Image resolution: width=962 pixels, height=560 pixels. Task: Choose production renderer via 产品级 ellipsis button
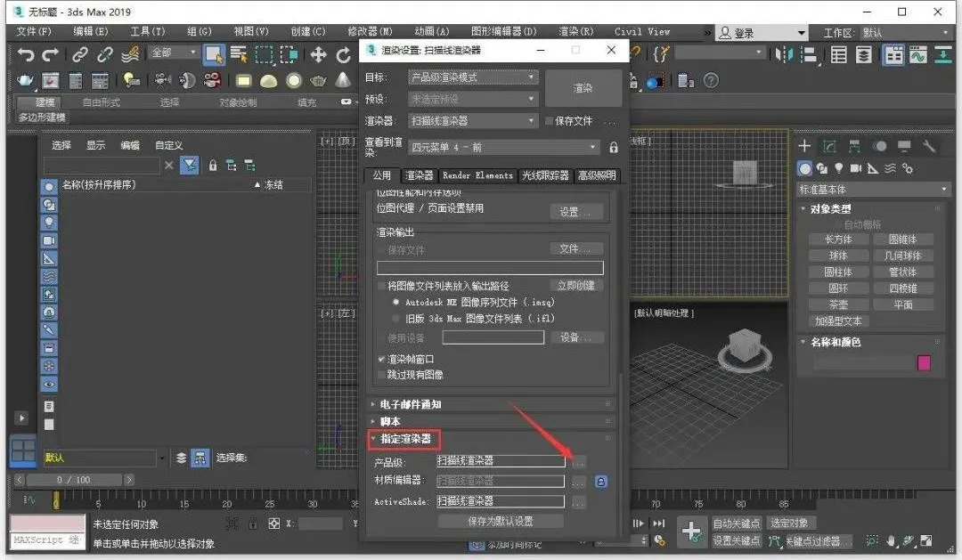[x=578, y=461]
